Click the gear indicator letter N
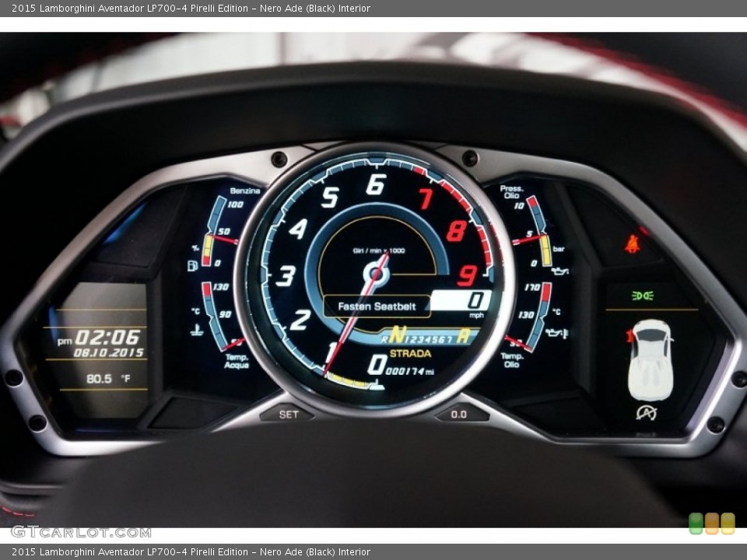Screen dimensions: 747x560 [396, 335]
